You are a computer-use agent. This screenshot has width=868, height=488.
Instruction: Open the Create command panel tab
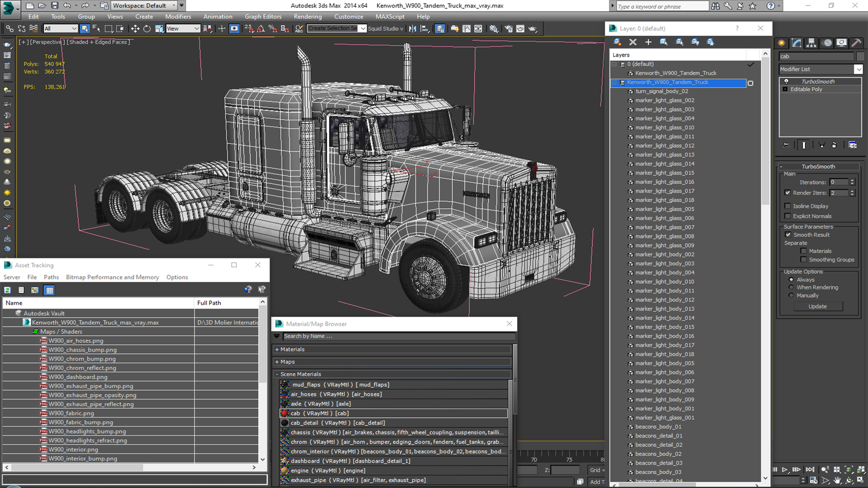point(782,43)
